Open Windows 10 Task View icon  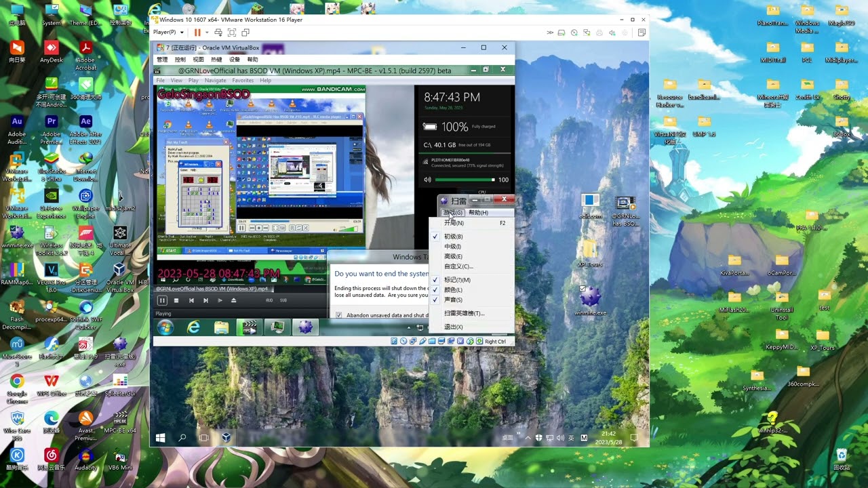point(204,438)
